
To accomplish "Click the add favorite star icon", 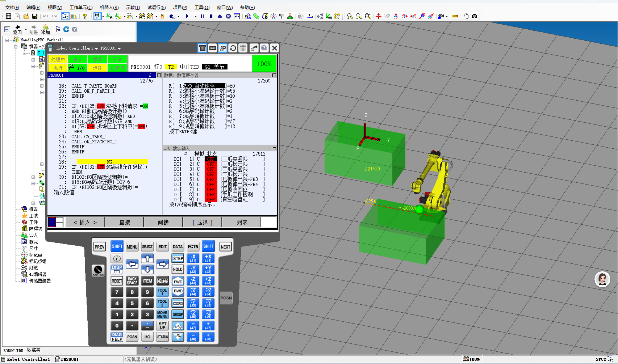I will click(x=45, y=29).
